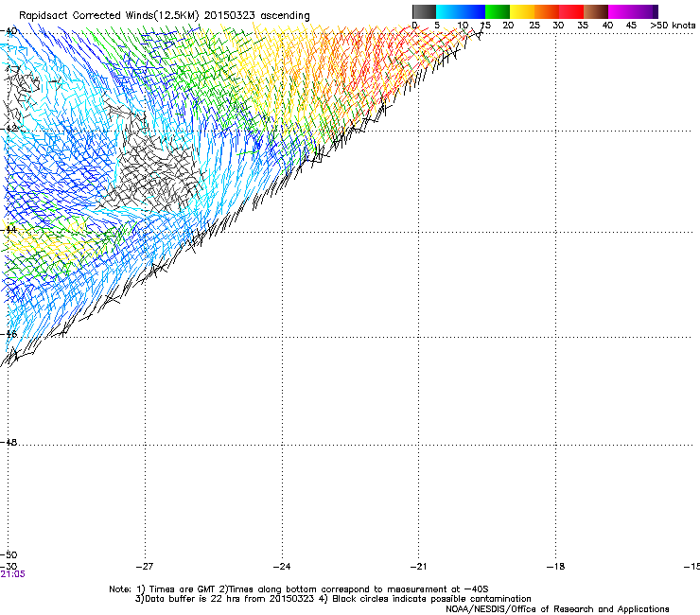Click the cyan 5-10 knots legend swatch
The image size is (700, 615).
pos(448,12)
